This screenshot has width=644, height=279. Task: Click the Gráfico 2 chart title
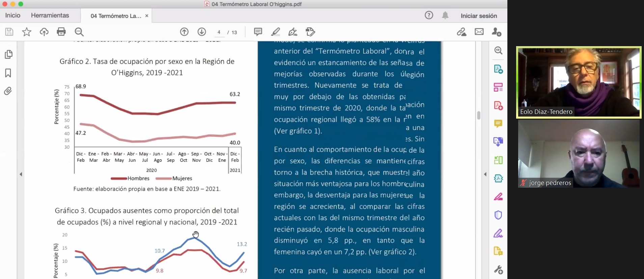pyautogui.click(x=147, y=67)
